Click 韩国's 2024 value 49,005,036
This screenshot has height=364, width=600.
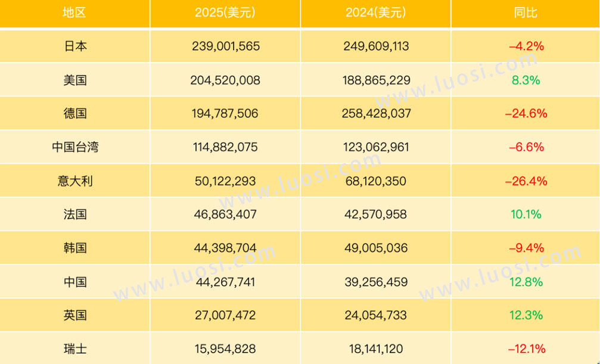click(375, 248)
